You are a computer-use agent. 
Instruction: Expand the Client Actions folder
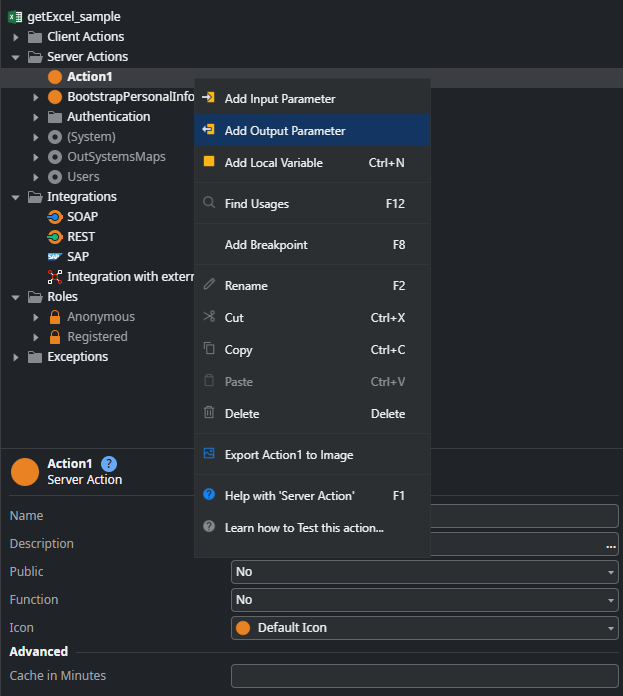click(x=16, y=37)
